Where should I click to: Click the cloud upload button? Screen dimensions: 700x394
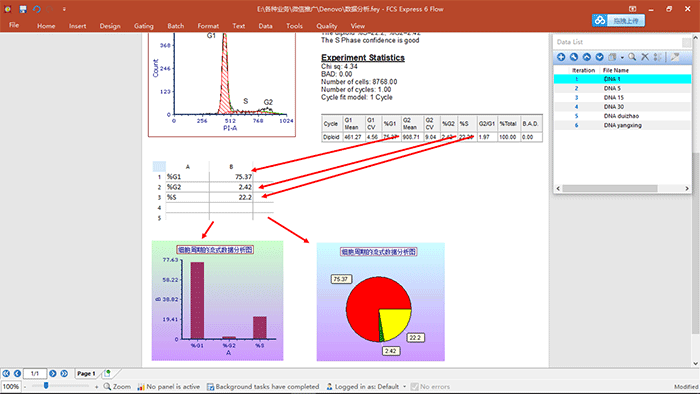pos(618,21)
